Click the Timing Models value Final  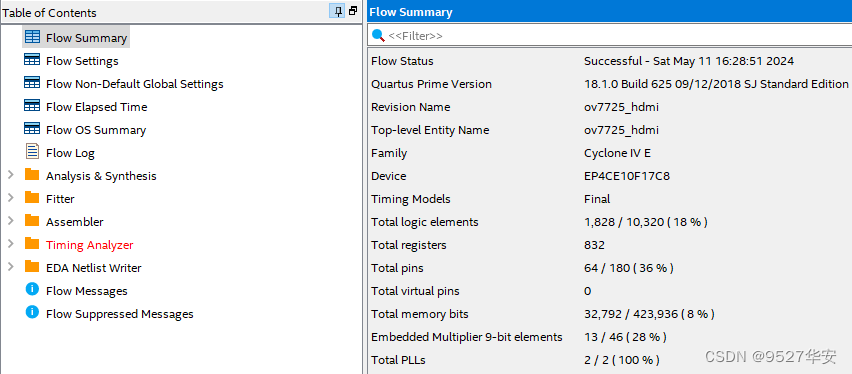[597, 199]
